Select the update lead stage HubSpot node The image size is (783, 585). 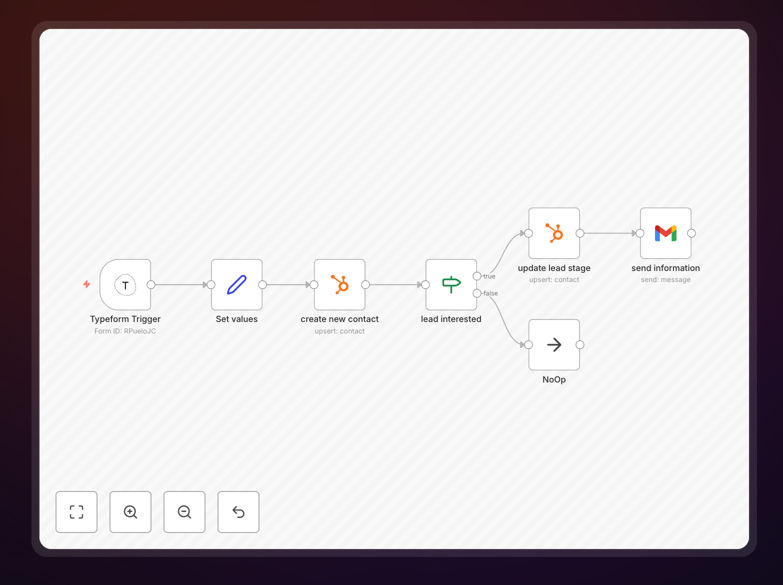(x=554, y=233)
